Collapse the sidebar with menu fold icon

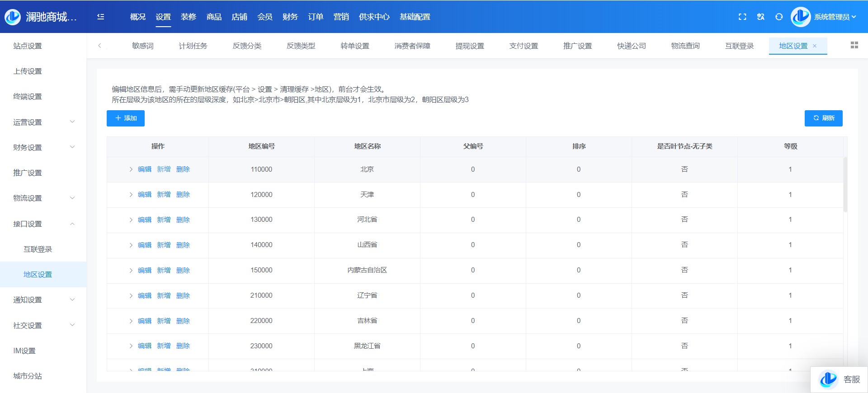[101, 17]
